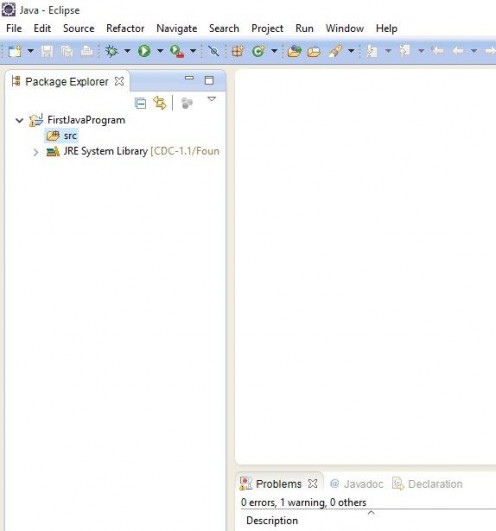
Task: Click the Forward navigation arrow at toolbar edge
Action: [x=490, y=51]
